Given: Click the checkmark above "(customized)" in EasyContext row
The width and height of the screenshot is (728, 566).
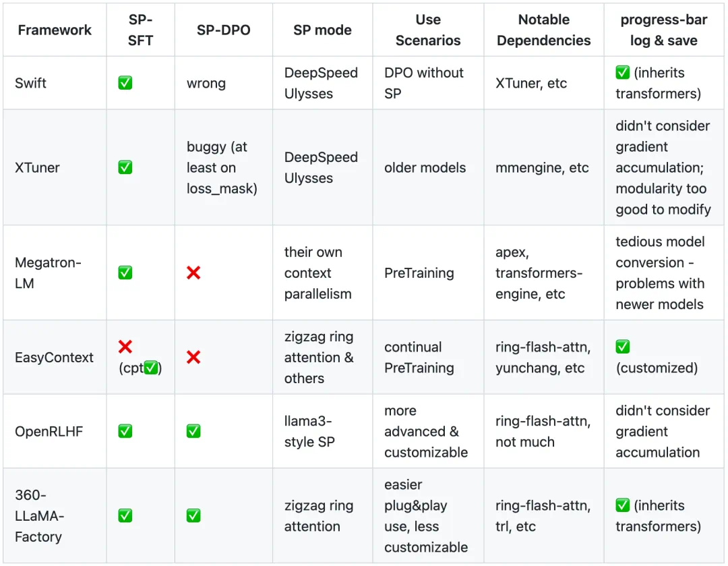Looking at the screenshot, I should [x=623, y=347].
